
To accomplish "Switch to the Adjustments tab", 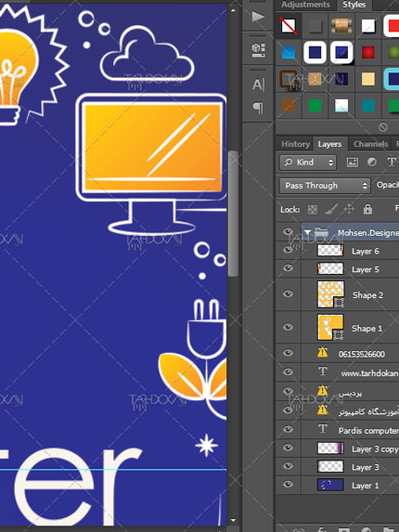I will point(305,5).
